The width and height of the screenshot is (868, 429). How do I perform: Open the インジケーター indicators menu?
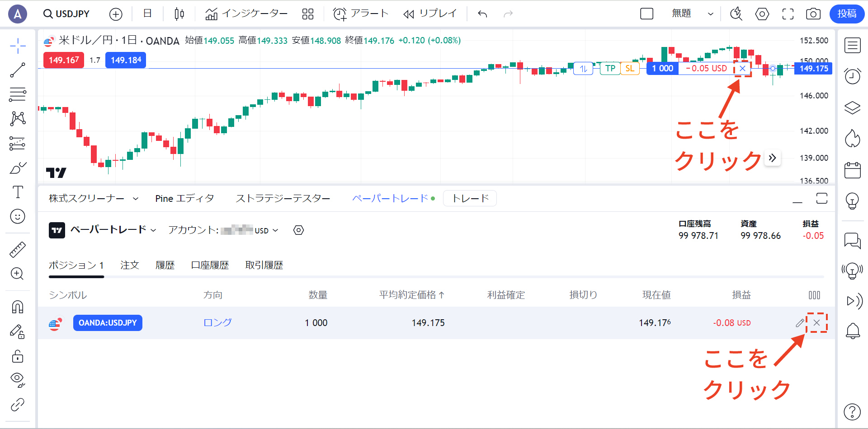tap(246, 14)
